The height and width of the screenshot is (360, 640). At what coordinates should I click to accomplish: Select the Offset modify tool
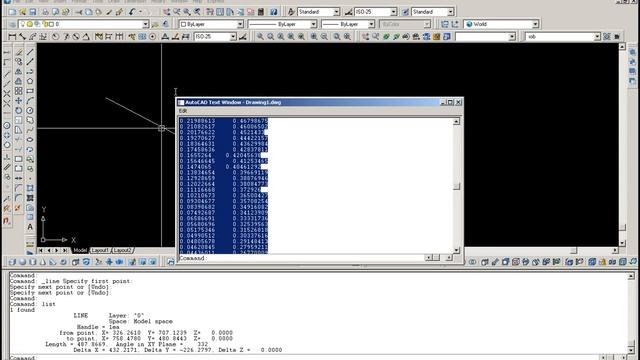19,81
